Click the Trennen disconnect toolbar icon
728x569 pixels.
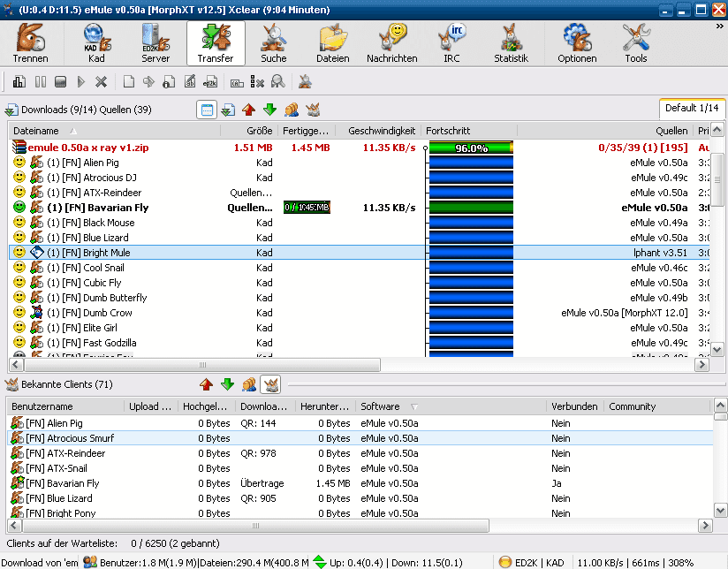click(x=30, y=43)
